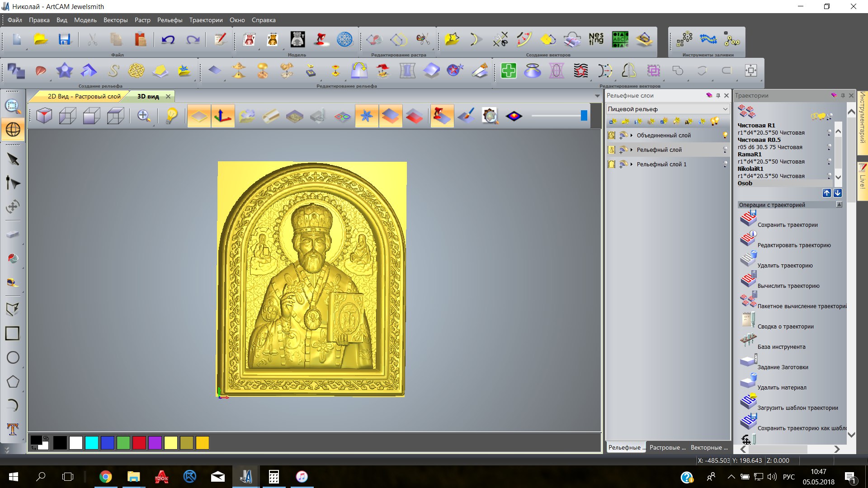
Task: Click the Save file icon
Action: [x=64, y=40]
